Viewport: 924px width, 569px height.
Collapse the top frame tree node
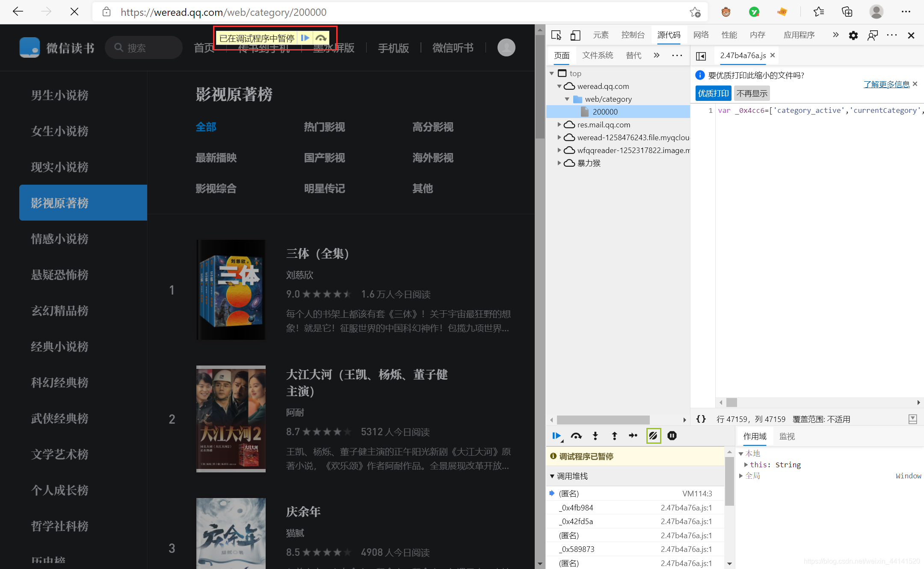(552, 74)
